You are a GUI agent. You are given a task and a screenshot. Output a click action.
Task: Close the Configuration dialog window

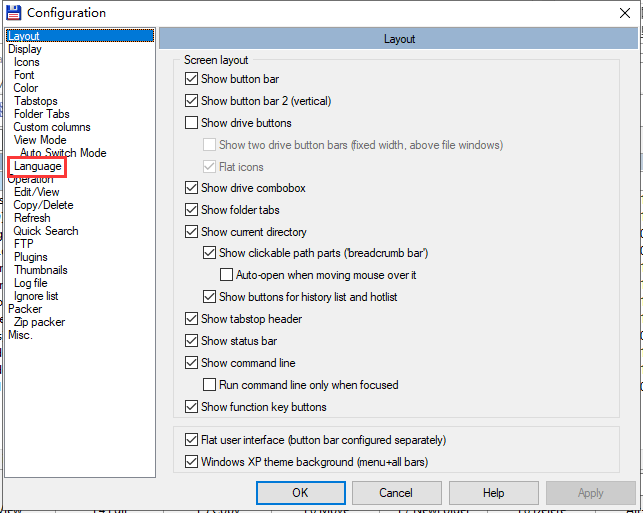pos(625,12)
